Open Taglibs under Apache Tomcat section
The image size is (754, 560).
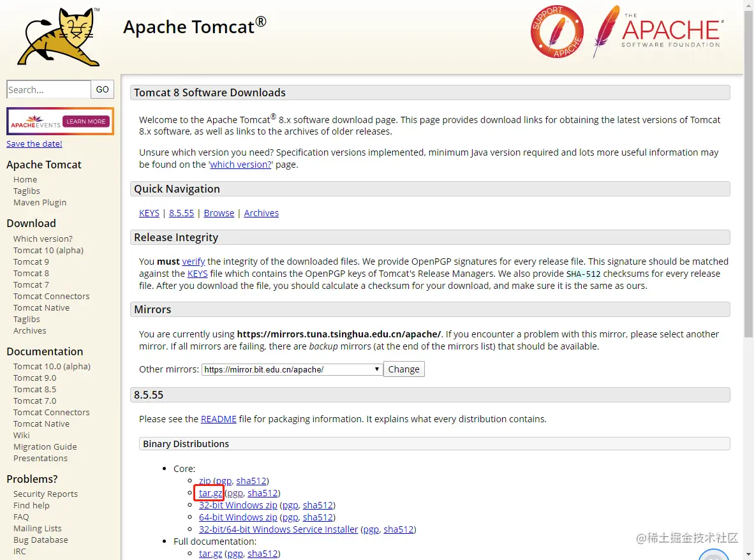point(26,191)
